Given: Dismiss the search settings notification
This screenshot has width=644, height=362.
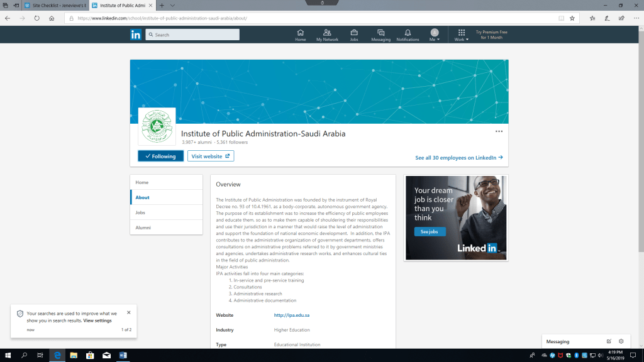Looking at the screenshot, I should [x=129, y=312].
